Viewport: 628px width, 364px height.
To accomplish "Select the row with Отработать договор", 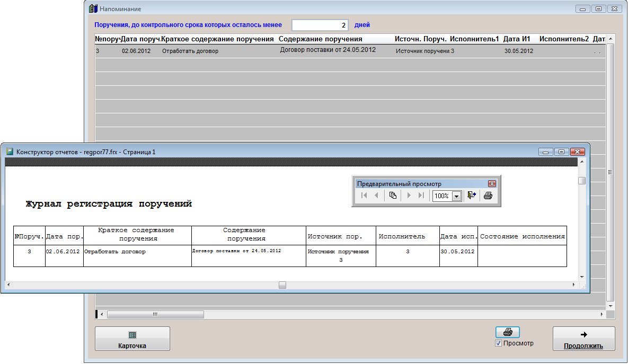I will coord(190,51).
